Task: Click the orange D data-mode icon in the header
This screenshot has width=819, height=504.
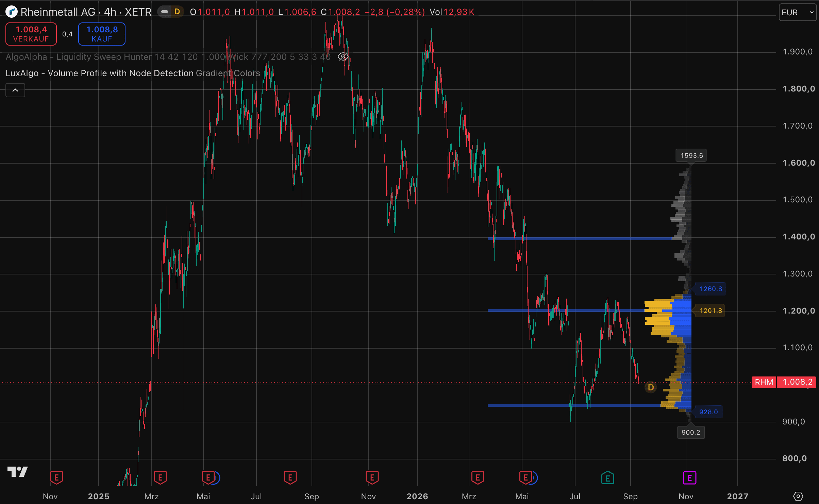Action: click(x=177, y=12)
